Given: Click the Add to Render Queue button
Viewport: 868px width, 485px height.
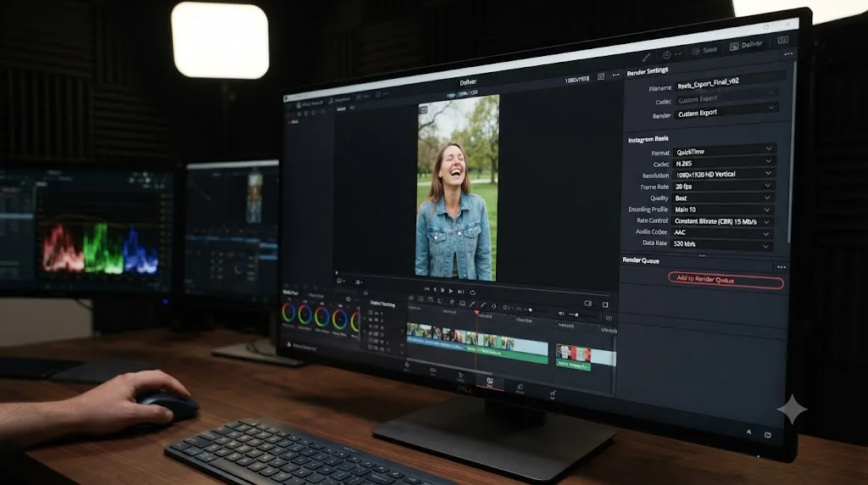Looking at the screenshot, I should [x=726, y=281].
